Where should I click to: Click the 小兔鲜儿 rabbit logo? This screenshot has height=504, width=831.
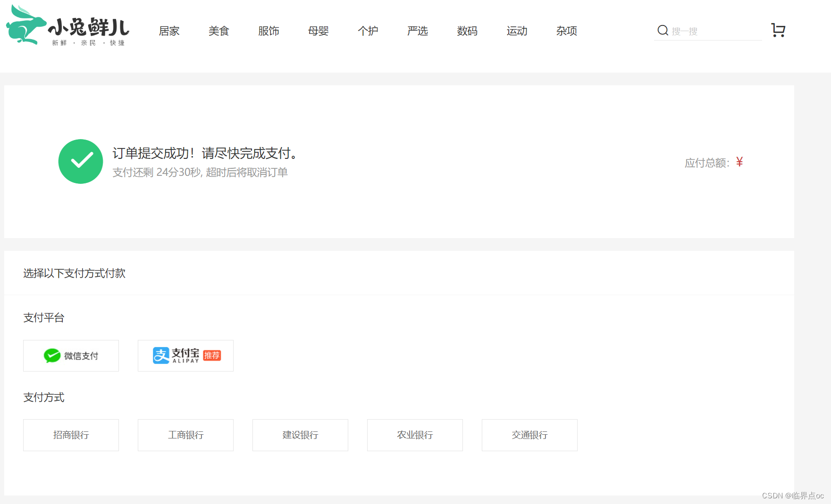coord(67,26)
